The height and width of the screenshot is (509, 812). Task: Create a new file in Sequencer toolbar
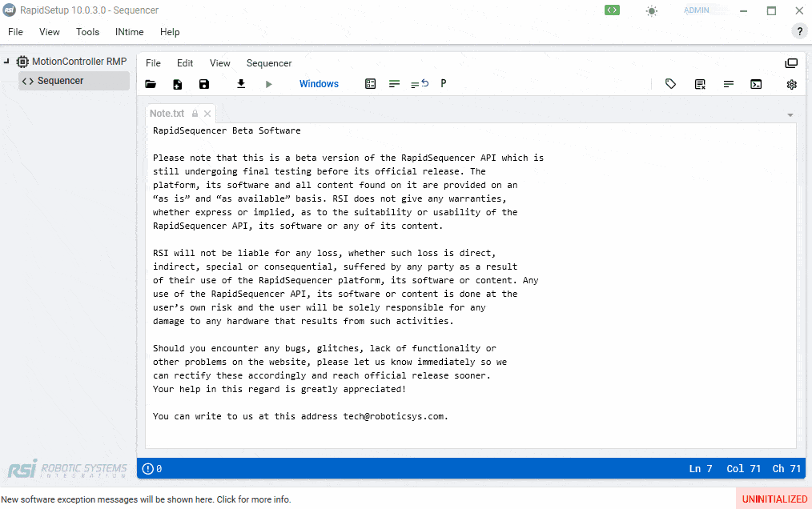point(177,84)
